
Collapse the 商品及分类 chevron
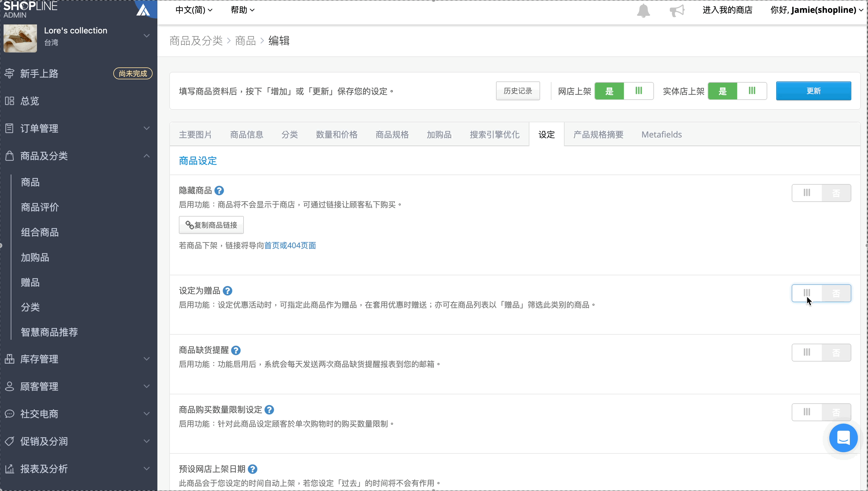[147, 156]
